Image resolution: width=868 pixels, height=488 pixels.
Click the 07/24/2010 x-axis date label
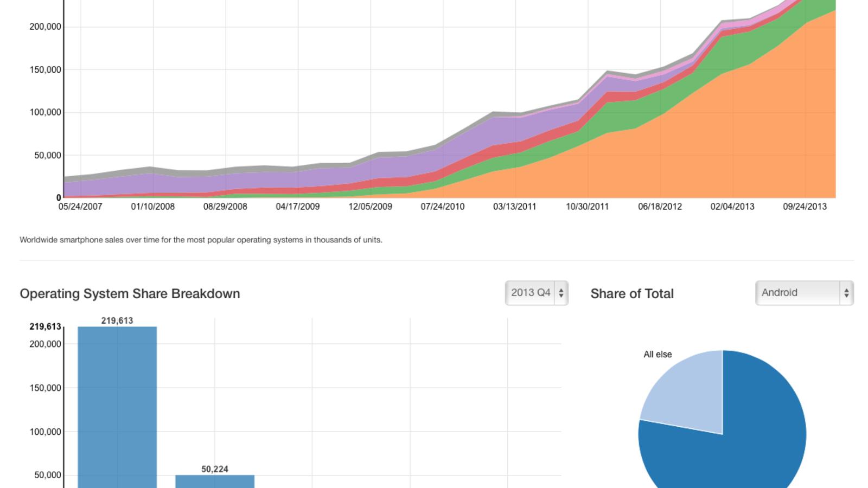coord(443,207)
